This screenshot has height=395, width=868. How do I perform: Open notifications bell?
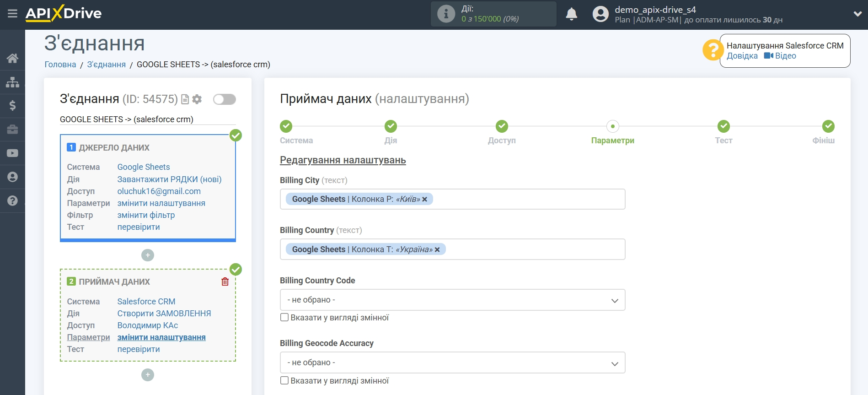coord(571,14)
